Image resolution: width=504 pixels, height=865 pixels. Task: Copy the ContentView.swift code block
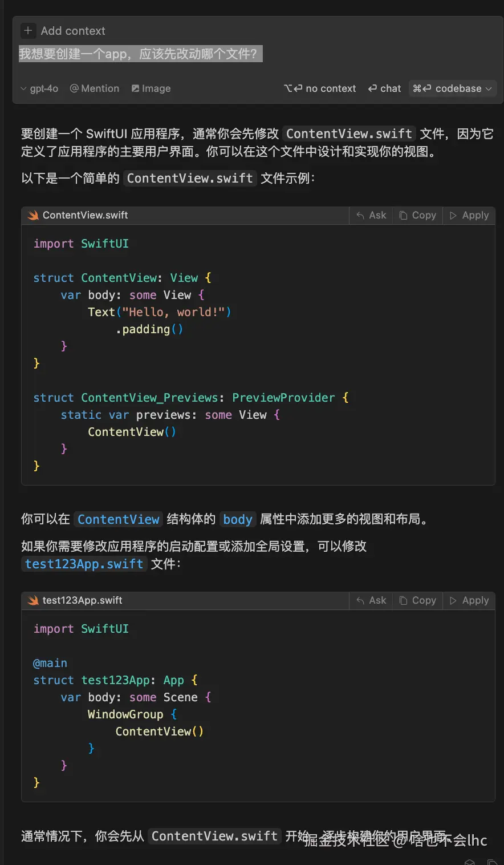click(x=418, y=215)
